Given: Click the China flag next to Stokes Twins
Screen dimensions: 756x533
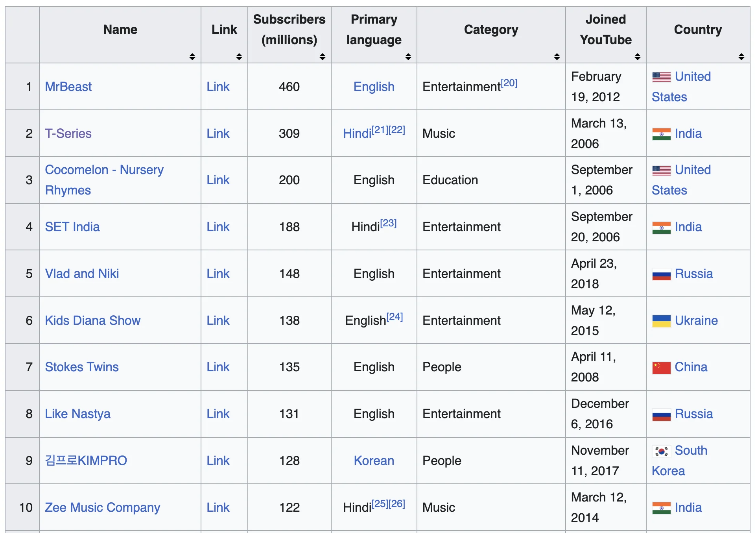Looking at the screenshot, I should (662, 367).
